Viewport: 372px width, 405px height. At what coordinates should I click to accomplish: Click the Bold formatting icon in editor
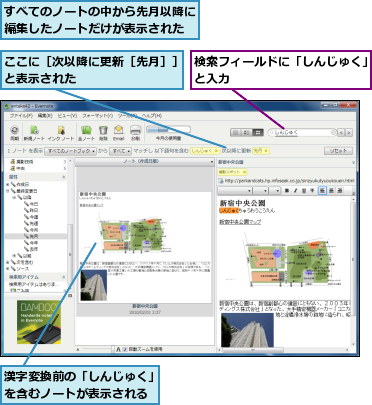(x=287, y=191)
